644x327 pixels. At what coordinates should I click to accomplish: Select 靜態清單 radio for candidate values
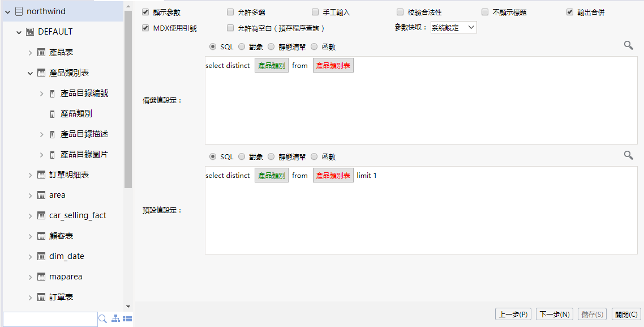pyautogui.click(x=271, y=47)
